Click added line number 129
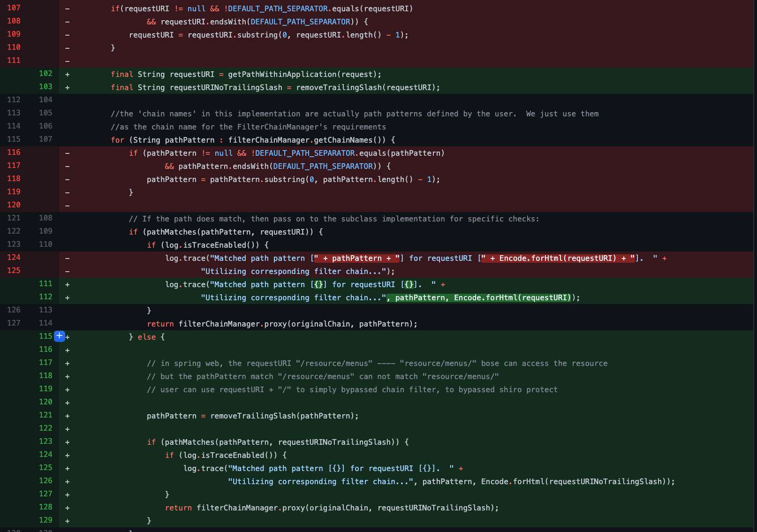The image size is (757, 532). pos(45,520)
